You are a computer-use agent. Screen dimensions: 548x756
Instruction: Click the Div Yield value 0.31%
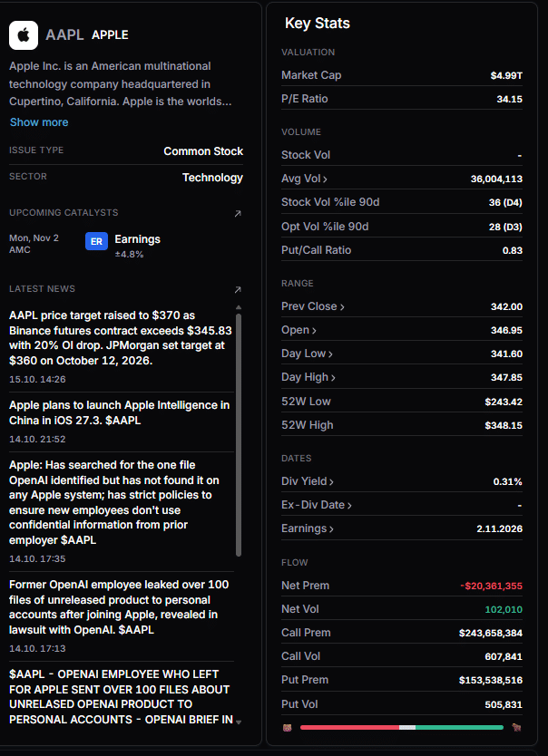click(507, 482)
